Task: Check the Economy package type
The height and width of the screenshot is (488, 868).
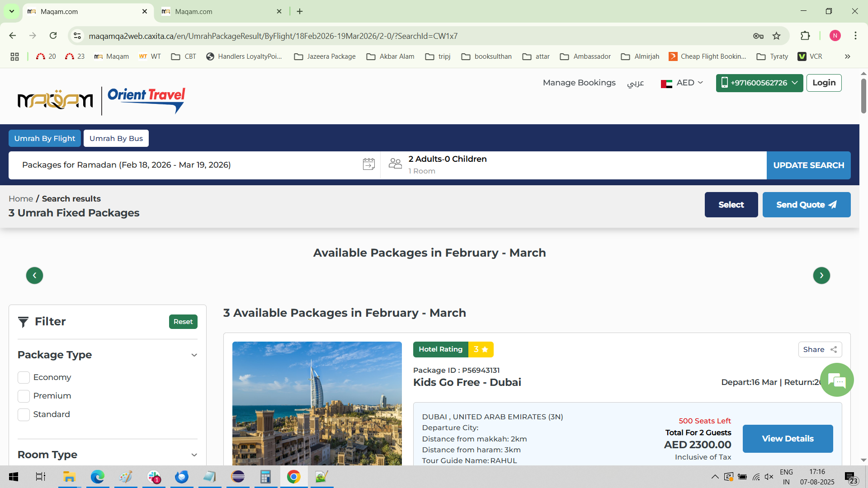Action: click(x=24, y=377)
